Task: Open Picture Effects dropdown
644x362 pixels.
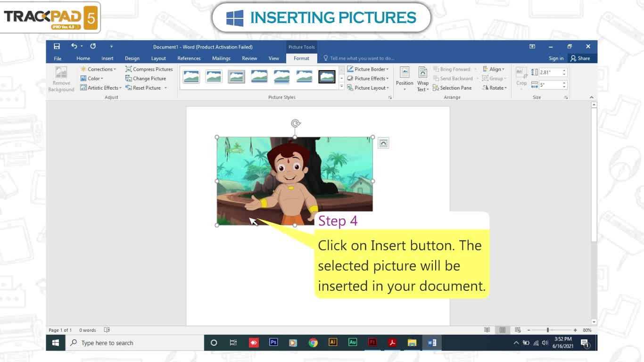Action: 368,79
